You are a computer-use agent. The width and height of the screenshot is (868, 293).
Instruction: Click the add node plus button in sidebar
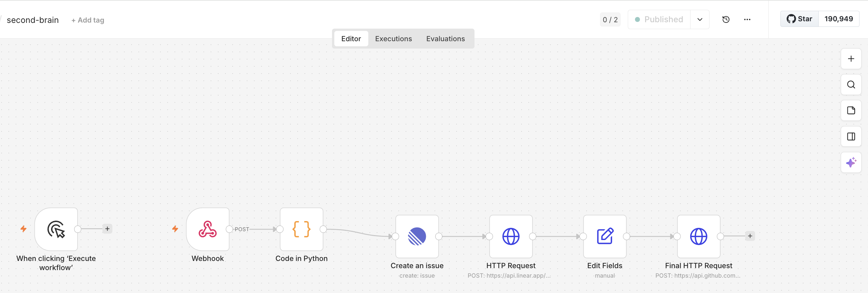click(x=851, y=59)
